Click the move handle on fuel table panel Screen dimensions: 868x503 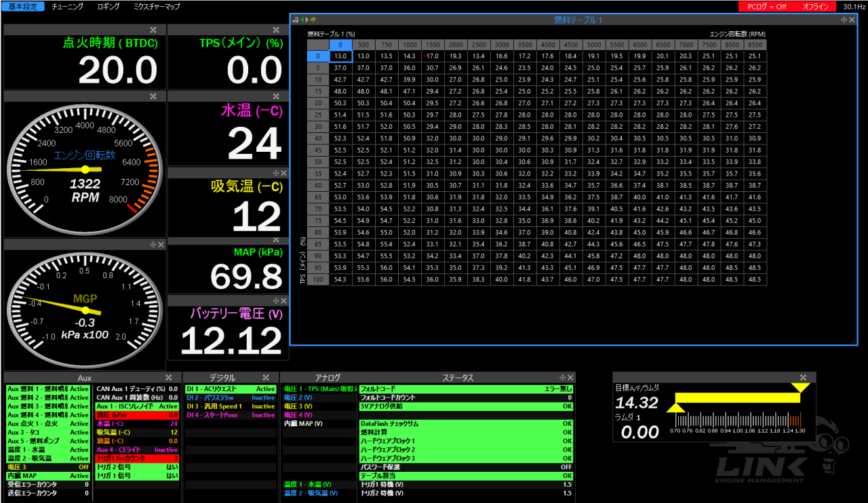tap(844, 20)
